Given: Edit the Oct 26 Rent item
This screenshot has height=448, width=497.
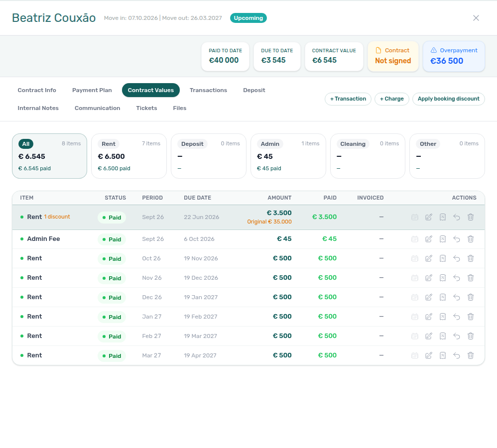Looking at the screenshot, I should 429,258.
